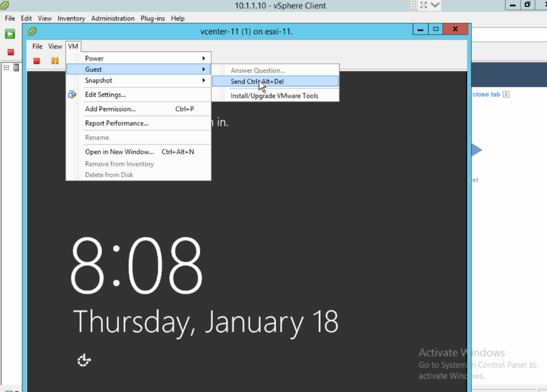Click the orange pause icon to suspend VM
Screen dimensions: 547x392
point(55,61)
